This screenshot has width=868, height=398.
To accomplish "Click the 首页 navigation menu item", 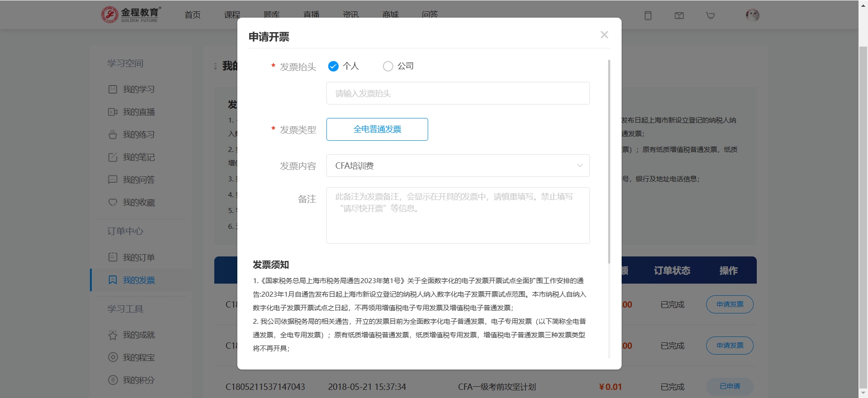I will (x=192, y=14).
